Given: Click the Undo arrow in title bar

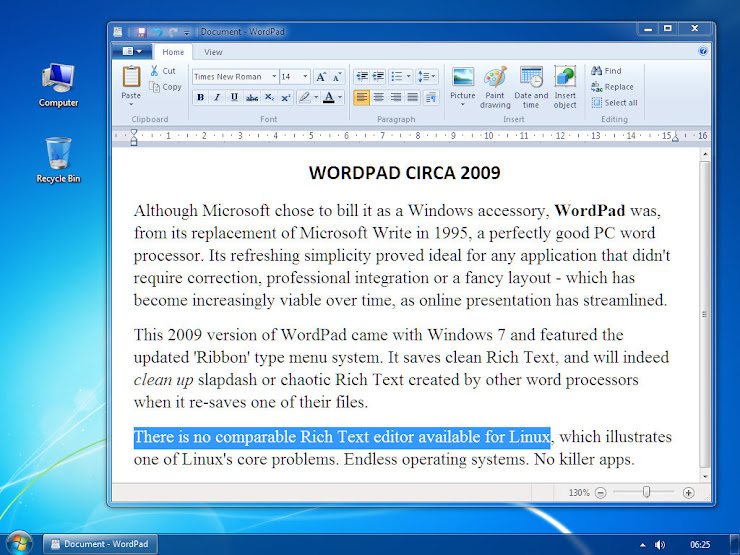Looking at the screenshot, I should tap(158, 32).
